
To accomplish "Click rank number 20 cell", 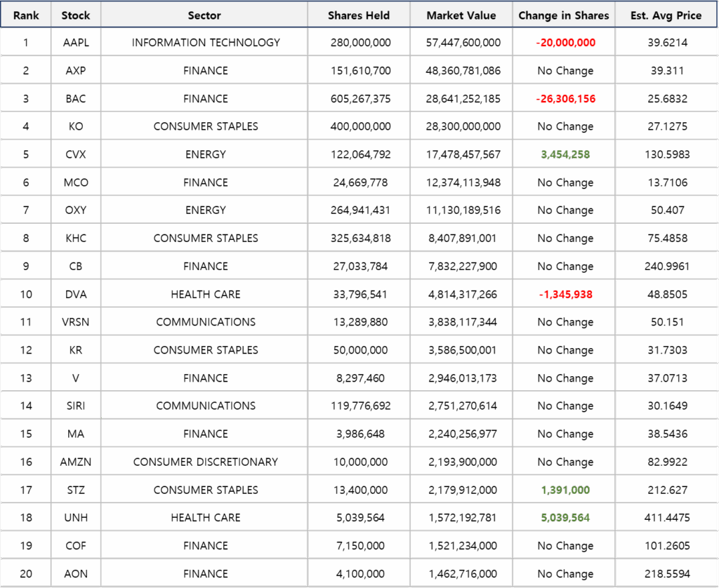I will pos(26,573).
